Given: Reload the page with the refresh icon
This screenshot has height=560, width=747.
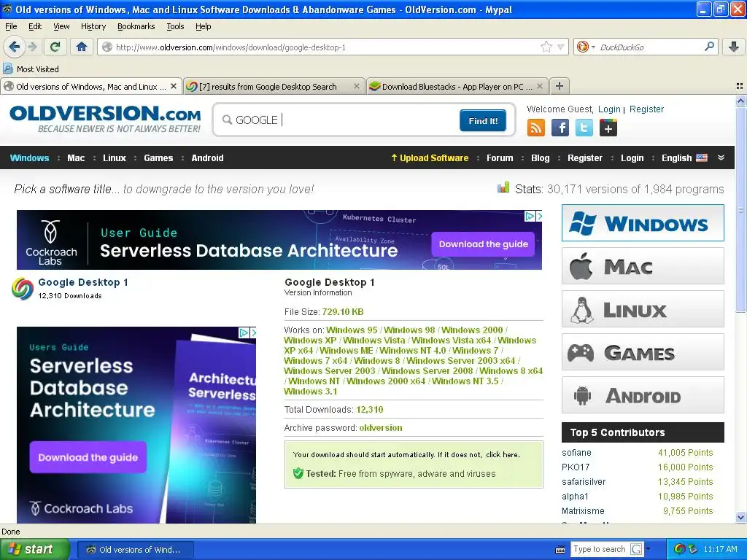Looking at the screenshot, I should 55,47.
